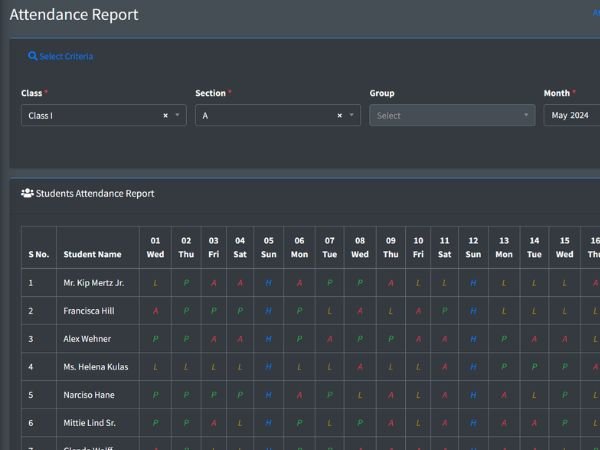The width and height of the screenshot is (600, 450).
Task: Click the Section A combo box
Action: point(278,115)
